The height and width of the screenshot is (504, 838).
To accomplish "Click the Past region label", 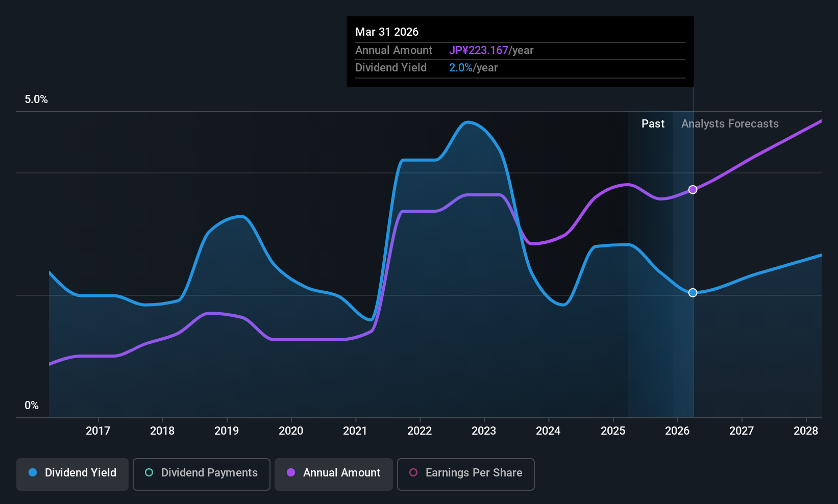I will 653,123.
